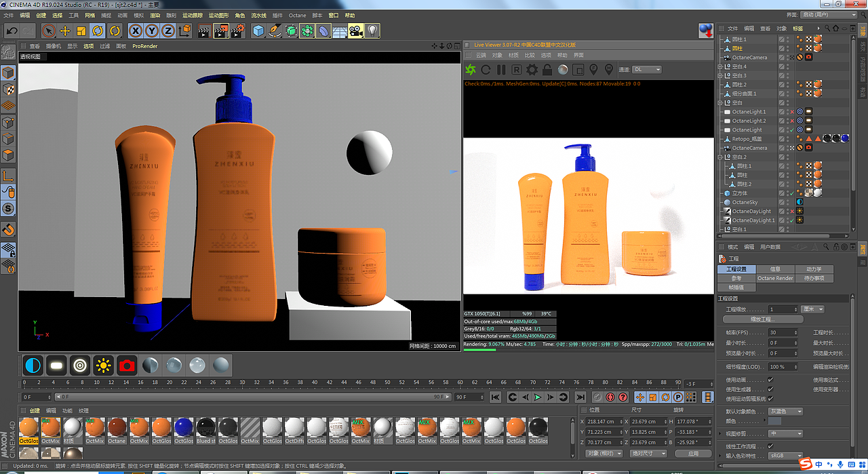This screenshot has width=868, height=474.
Task: Expand the 空白.4 null in object tree
Action: [720, 66]
